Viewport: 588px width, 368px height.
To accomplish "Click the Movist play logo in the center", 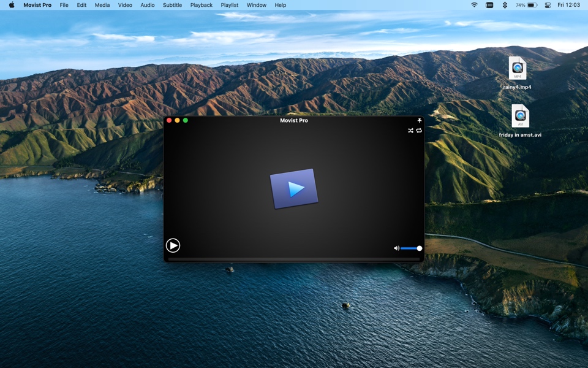I will point(294,188).
